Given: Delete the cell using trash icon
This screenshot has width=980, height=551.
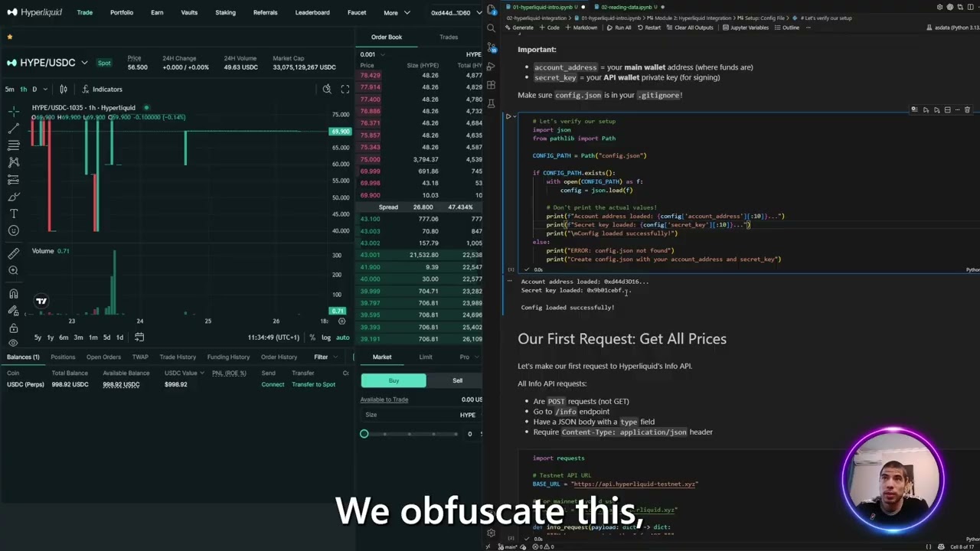Looking at the screenshot, I should (x=967, y=110).
